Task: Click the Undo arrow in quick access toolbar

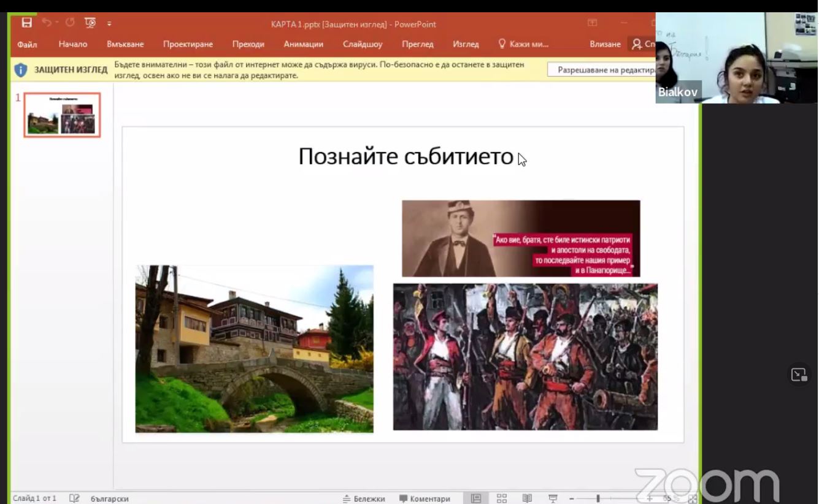Action: pos(47,23)
